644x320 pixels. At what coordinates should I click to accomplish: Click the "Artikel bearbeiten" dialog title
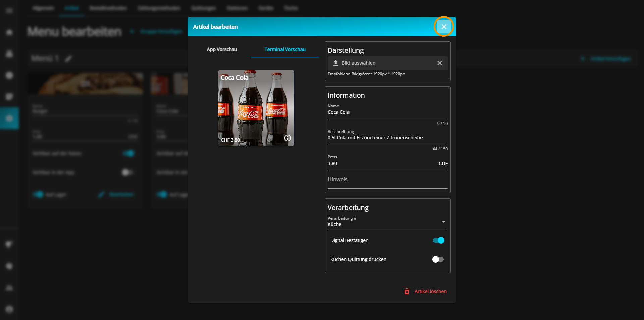tap(215, 27)
